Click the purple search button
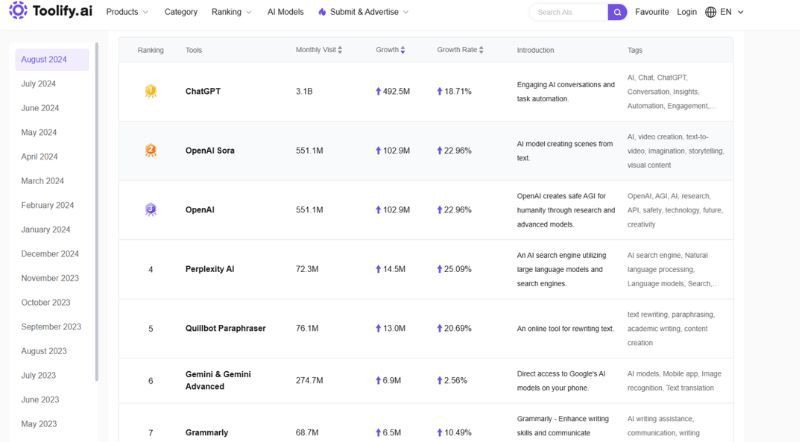The width and height of the screenshot is (800, 442). coord(617,12)
